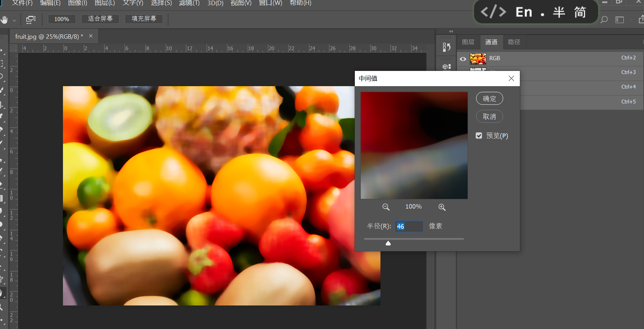Switch IME language via En indicator

tap(524, 12)
